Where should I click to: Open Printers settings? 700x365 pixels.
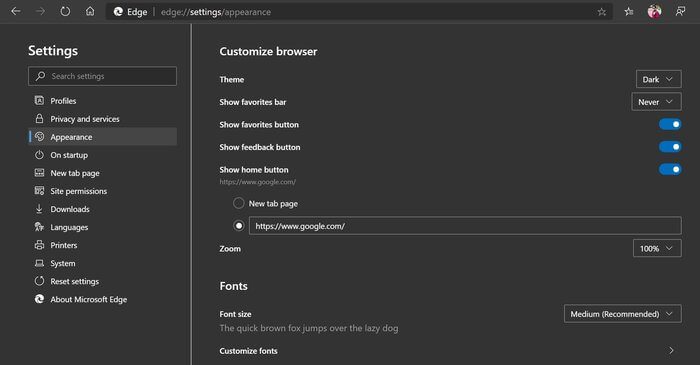pos(103,245)
